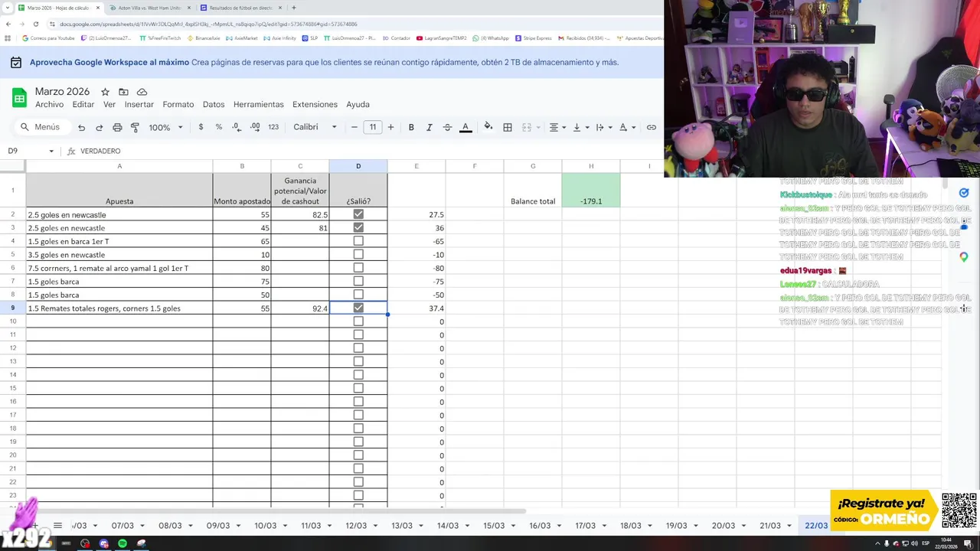Click the insert link icon
Viewport: 980px width, 551px height.
(x=652, y=127)
